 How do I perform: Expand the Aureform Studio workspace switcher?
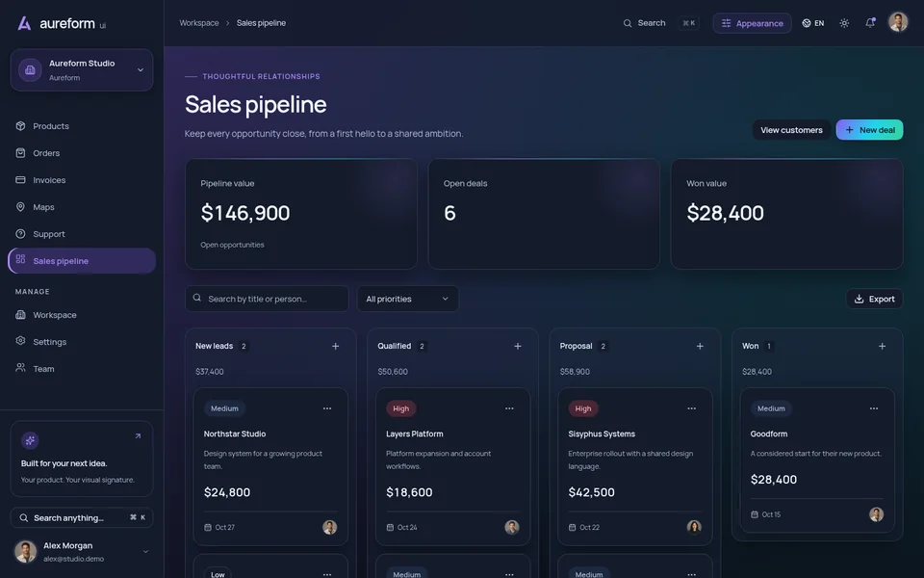tap(82, 69)
